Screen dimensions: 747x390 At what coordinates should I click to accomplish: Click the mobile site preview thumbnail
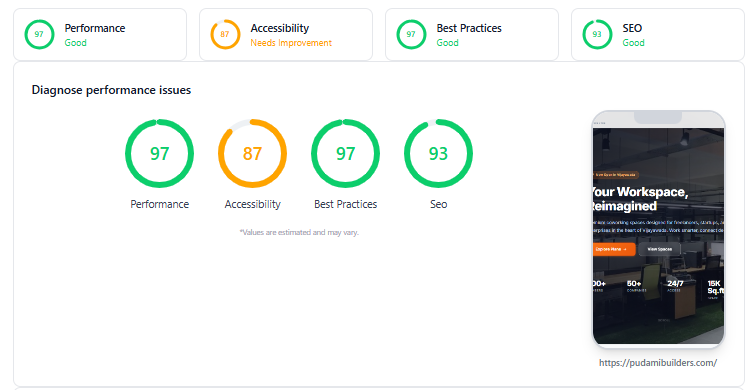658,229
